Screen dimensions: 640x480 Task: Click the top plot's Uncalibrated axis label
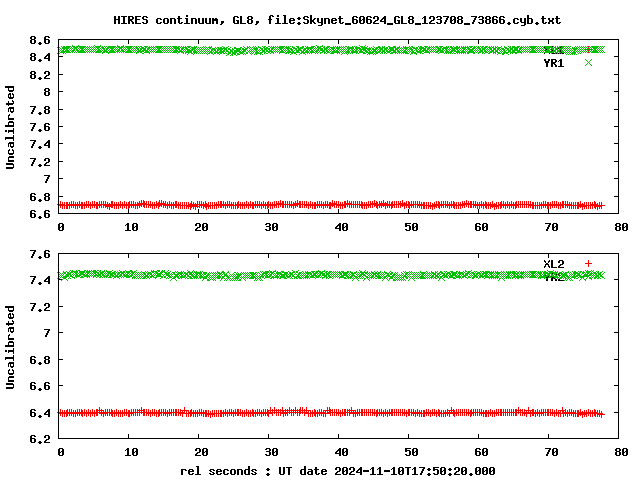pos(10,127)
